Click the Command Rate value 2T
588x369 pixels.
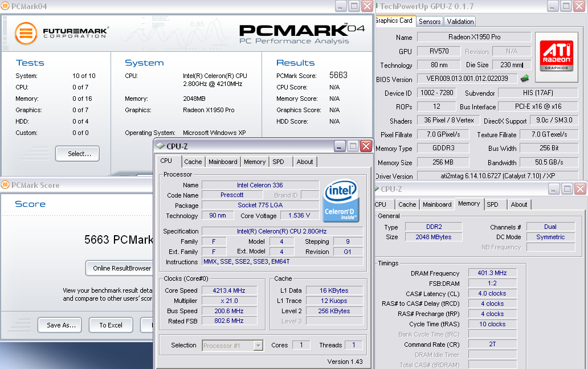(x=492, y=344)
